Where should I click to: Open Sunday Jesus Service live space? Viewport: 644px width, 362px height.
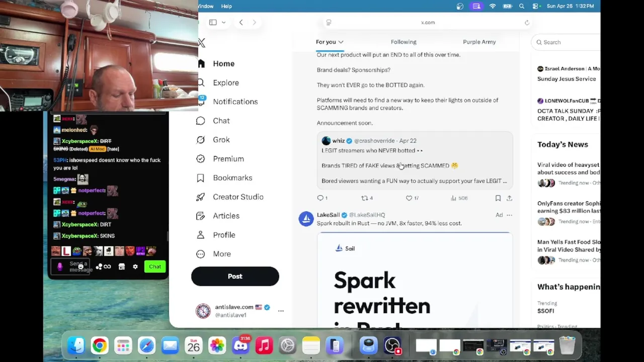coord(567,79)
